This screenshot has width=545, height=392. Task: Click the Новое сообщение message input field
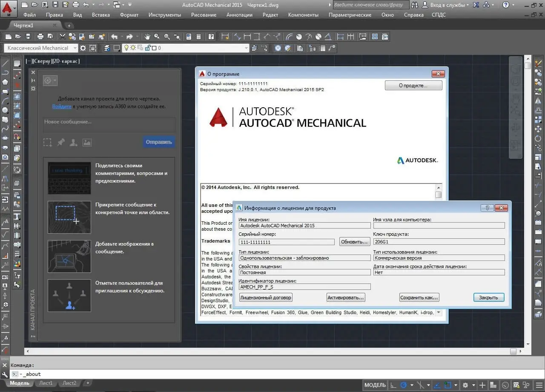click(x=109, y=124)
